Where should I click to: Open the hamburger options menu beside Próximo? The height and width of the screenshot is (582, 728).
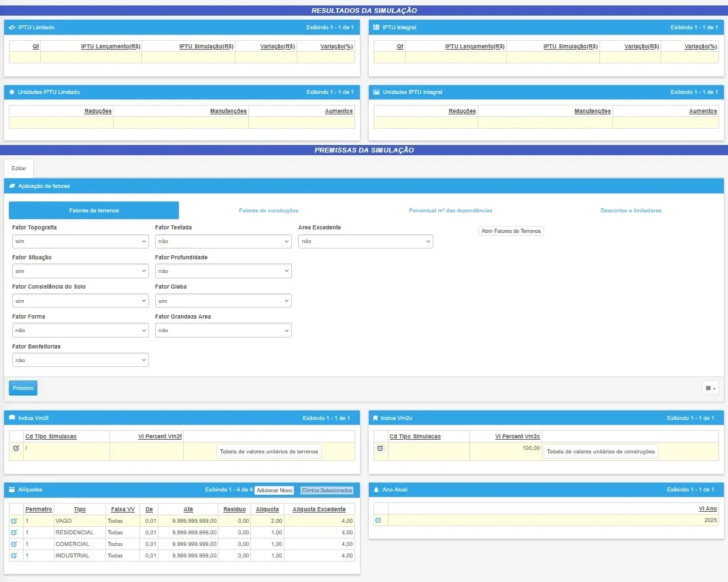[x=710, y=388]
